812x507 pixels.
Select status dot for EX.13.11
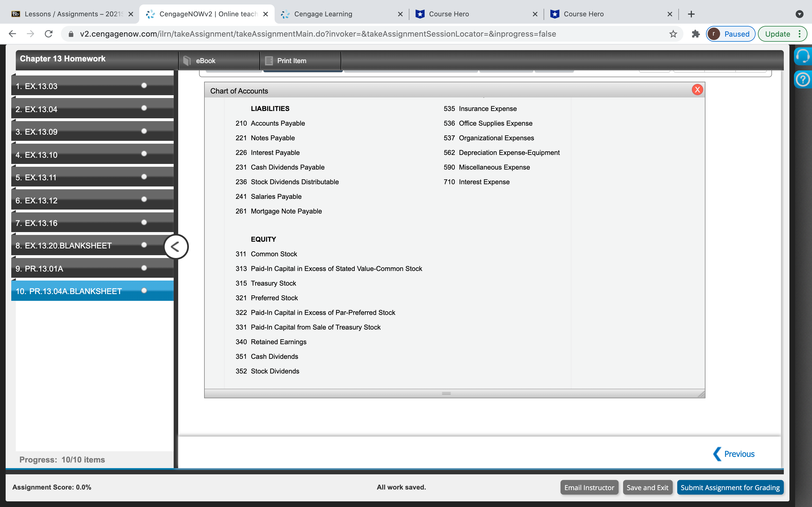click(x=144, y=177)
